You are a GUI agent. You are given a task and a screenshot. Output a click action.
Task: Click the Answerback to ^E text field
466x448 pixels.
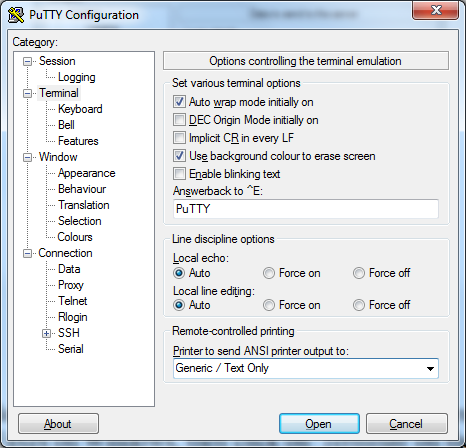(x=306, y=209)
